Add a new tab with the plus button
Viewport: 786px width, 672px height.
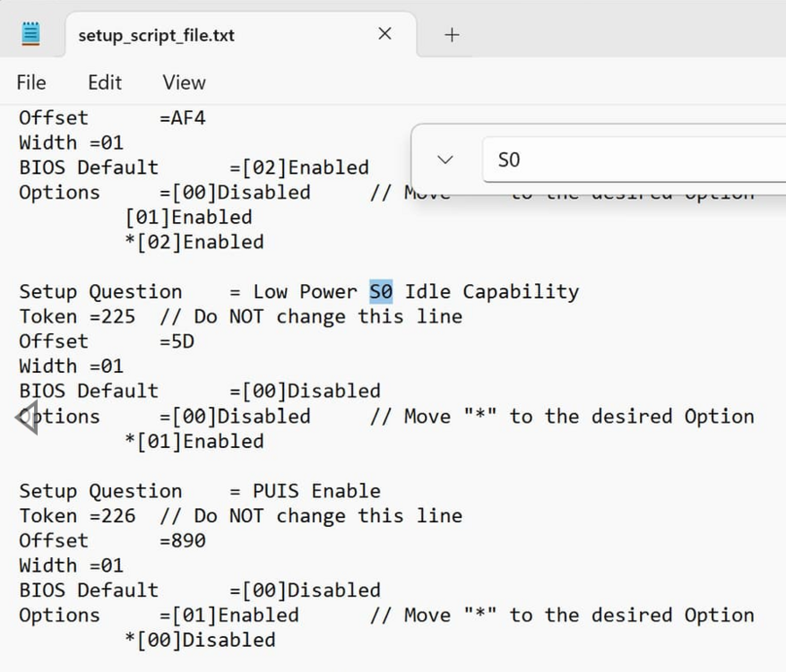pos(452,35)
